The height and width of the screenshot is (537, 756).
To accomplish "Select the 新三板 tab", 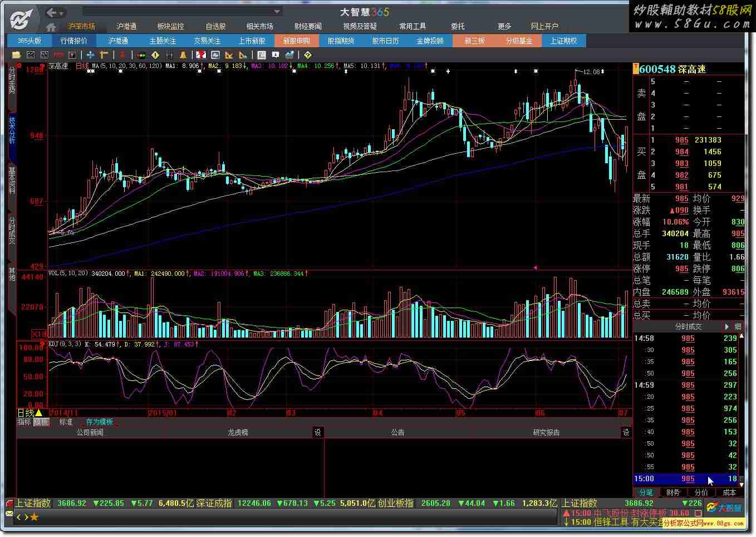I will coord(474,41).
